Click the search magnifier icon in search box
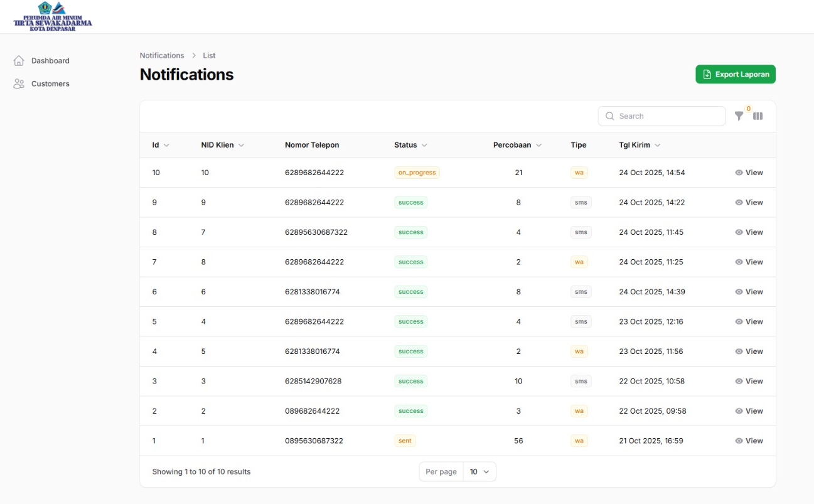This screenshot has width=814, height=504. (x=609, y=116)
